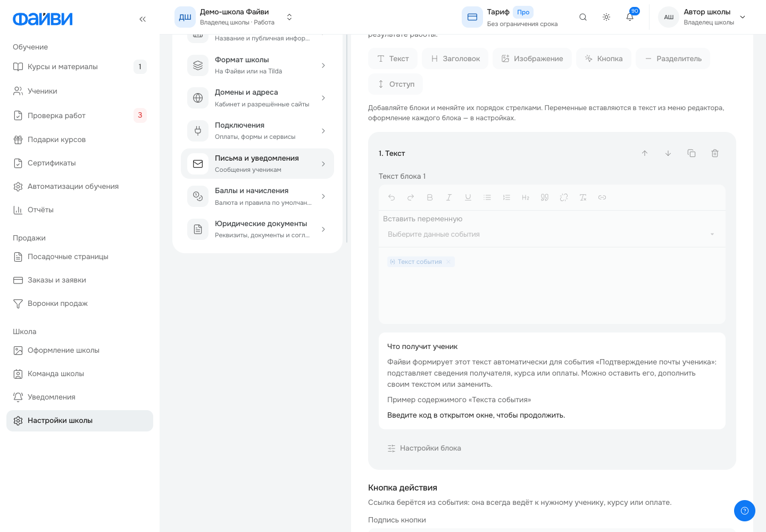This screenshot has width=766, height=532.
Task: Expand the Автор школы account menu
Action: coord(702,17)
